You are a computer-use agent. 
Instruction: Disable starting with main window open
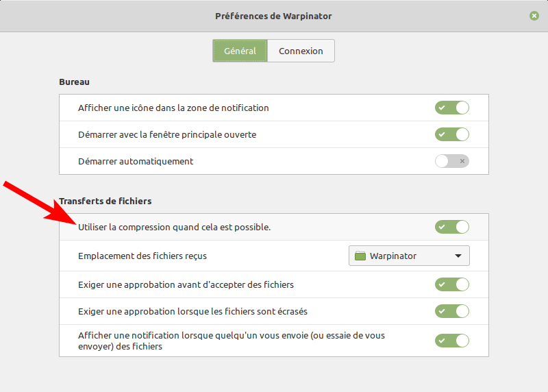click(x=452, y=134)
